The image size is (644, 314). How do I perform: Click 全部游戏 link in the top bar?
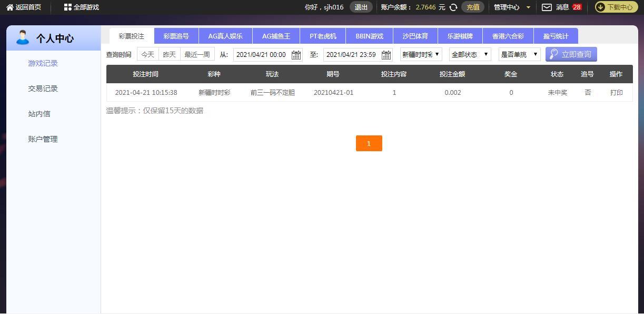[x=86, y=7]
